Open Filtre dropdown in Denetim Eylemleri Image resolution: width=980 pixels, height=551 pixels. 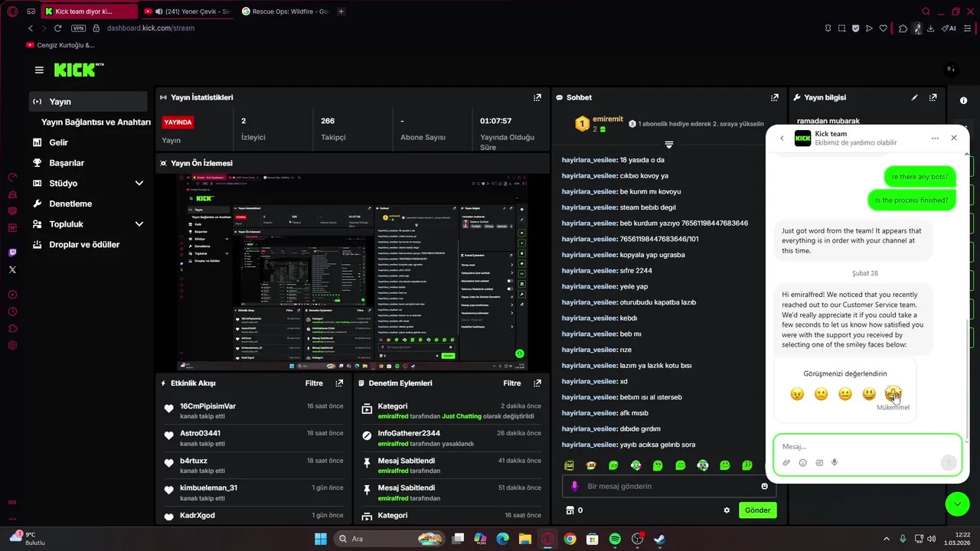[512, 383]
